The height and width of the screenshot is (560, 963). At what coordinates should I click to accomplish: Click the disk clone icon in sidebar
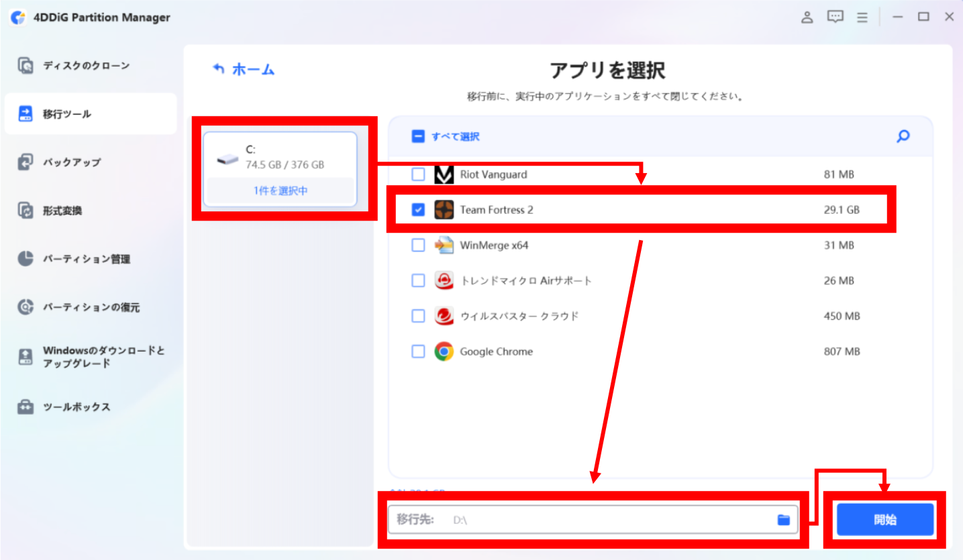point(26,66)
